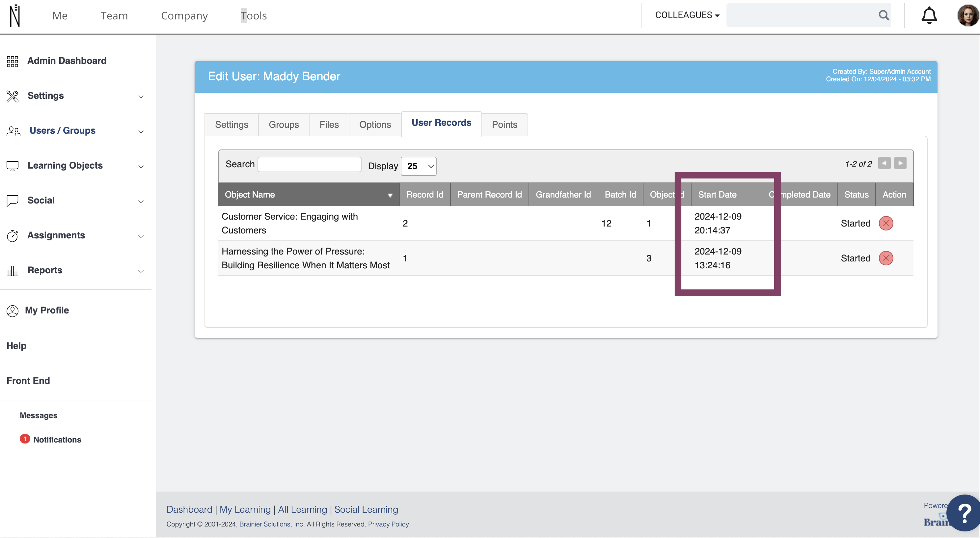The height and width of the screenshot is (538, 980).
Task: Click the My Learning footer link
Action: (x=245, y=509)
